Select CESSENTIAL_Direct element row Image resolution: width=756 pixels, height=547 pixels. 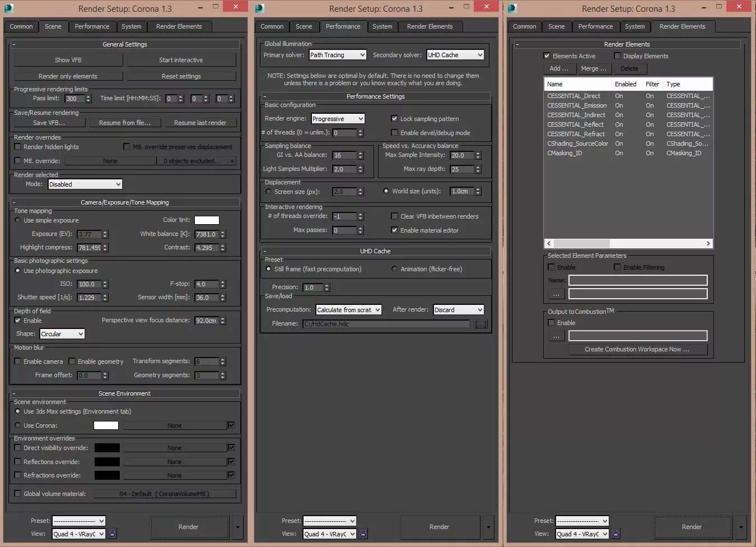(x=628, y=96)
